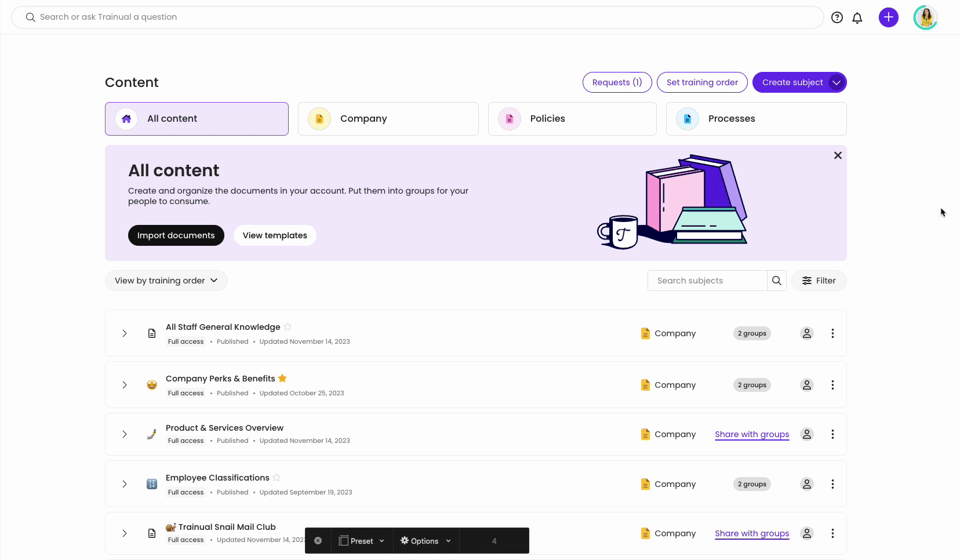Focus the Search subjects input field
The height and width of the screenshot is (560, 960).
click(x=707, y=281)
